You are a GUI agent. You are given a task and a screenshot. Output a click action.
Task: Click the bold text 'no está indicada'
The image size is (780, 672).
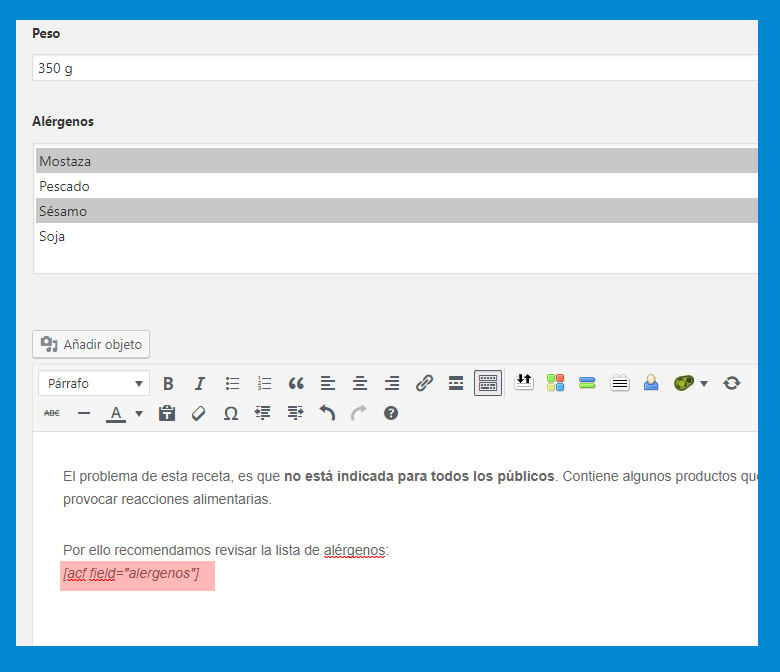[x=339, y=477]
